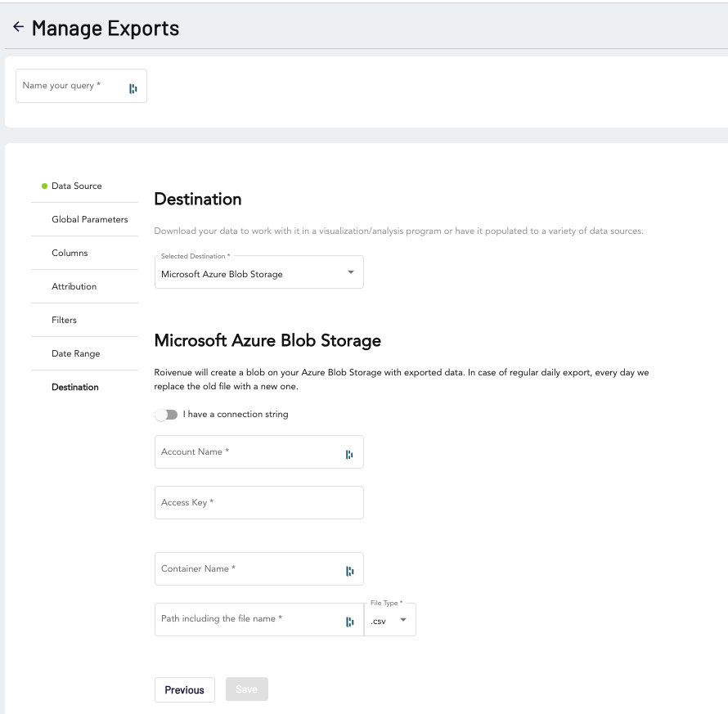Focus the Access Key input field
The width and height of the screenshot is (728, 714).
click(x=258, y=502)
